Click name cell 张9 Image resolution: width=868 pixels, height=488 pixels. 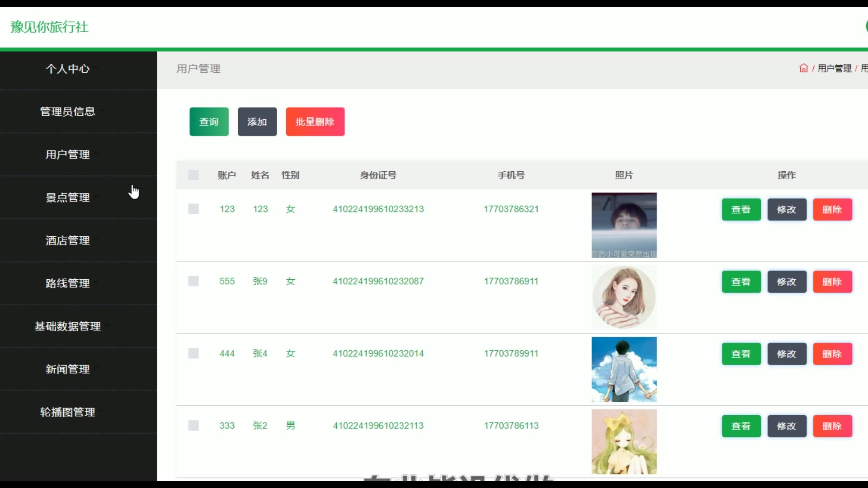[x=260, y=281]
